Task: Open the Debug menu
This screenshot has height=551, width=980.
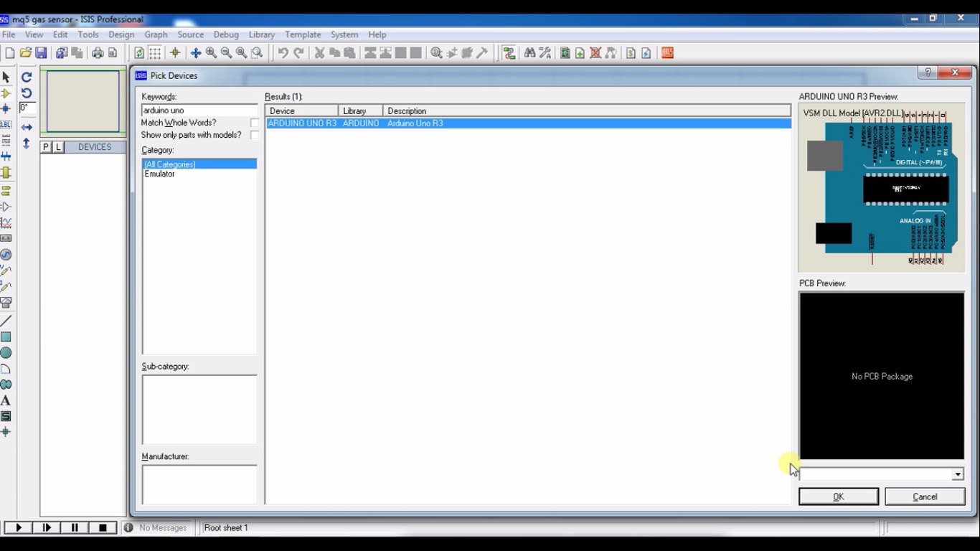Action: pyautogui.click(x=226, y=34)
